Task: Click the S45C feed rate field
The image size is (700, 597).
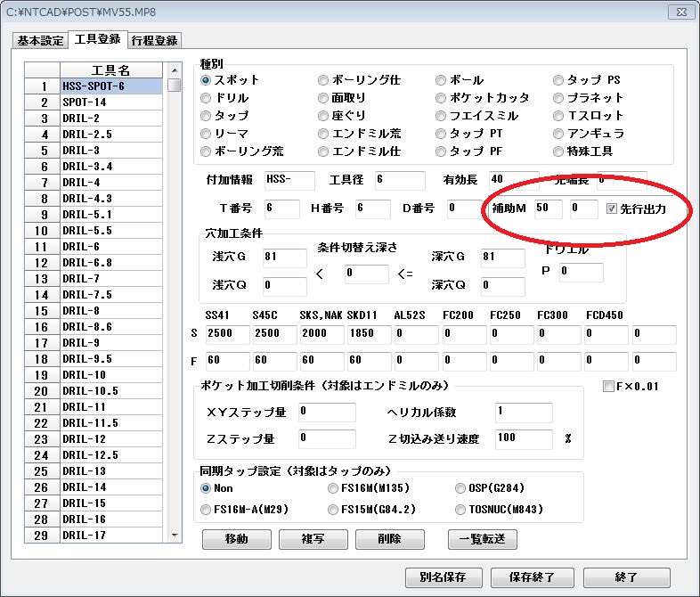Action: tap(274, 361)
